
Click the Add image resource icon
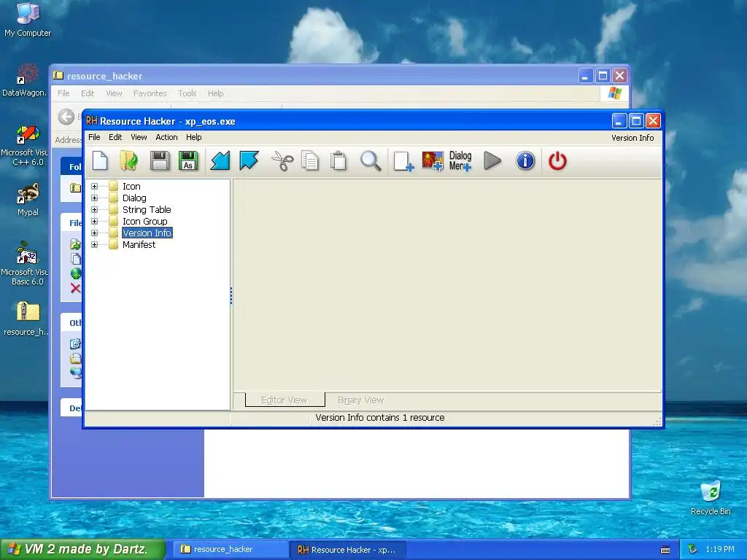point(432,161)
